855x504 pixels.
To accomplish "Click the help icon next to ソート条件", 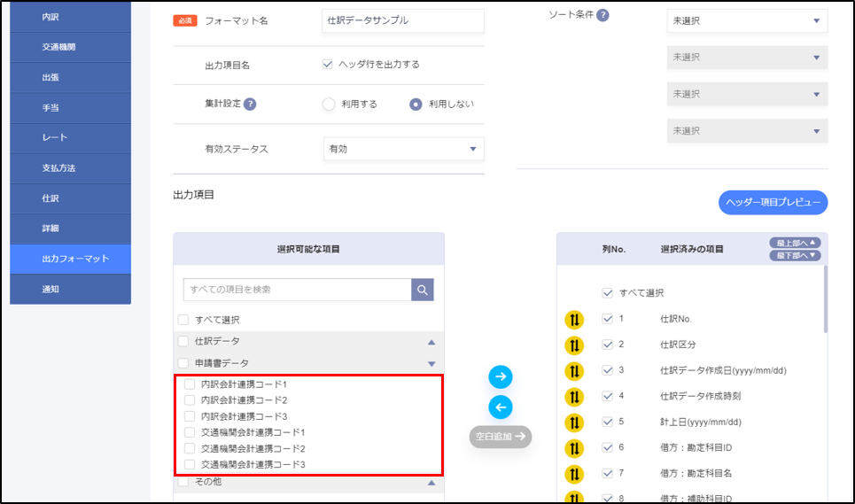I will pos(602,15).
